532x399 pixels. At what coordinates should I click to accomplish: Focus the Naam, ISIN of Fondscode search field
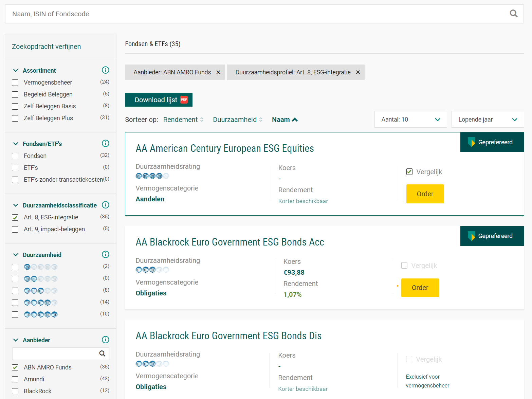pos(264,14)
